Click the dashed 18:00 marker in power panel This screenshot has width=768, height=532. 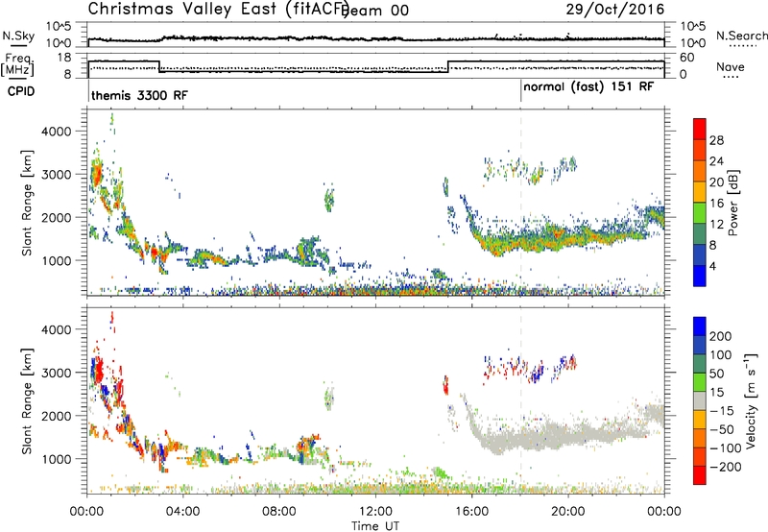click(520, 202)
